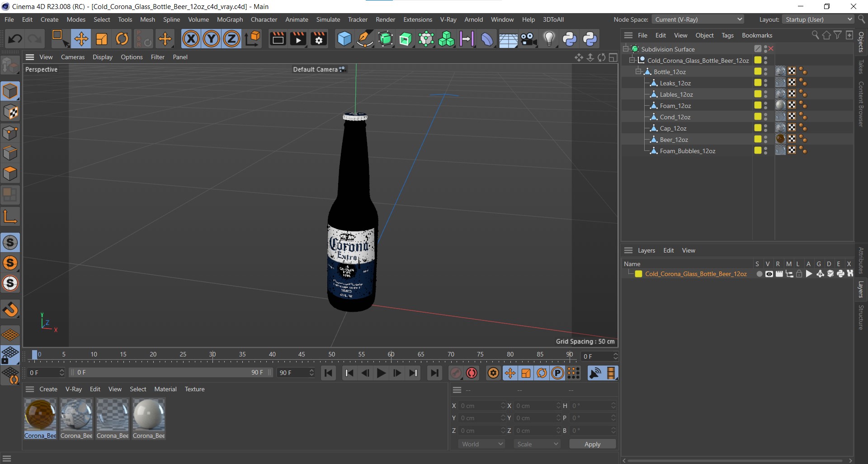The width and height of the screenshot is (868, 464).
Task: Open the V-Ray main menu
Action: [x=448, y=19]
